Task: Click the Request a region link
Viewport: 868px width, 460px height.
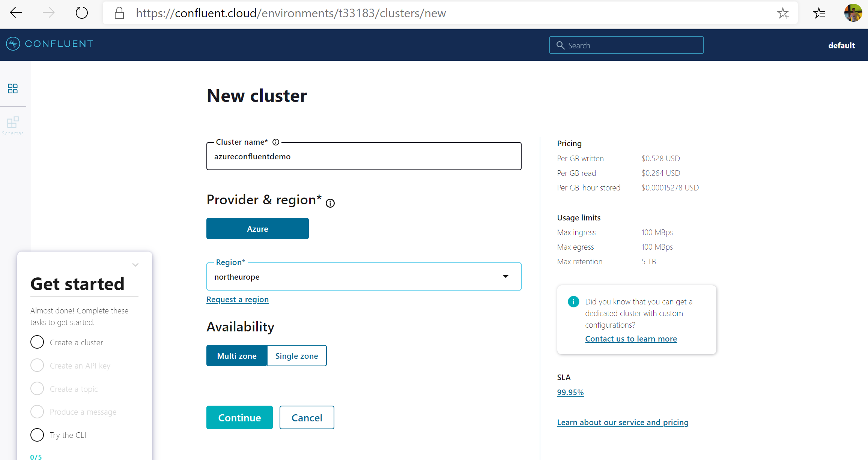Action: click(x=238, y=300)
